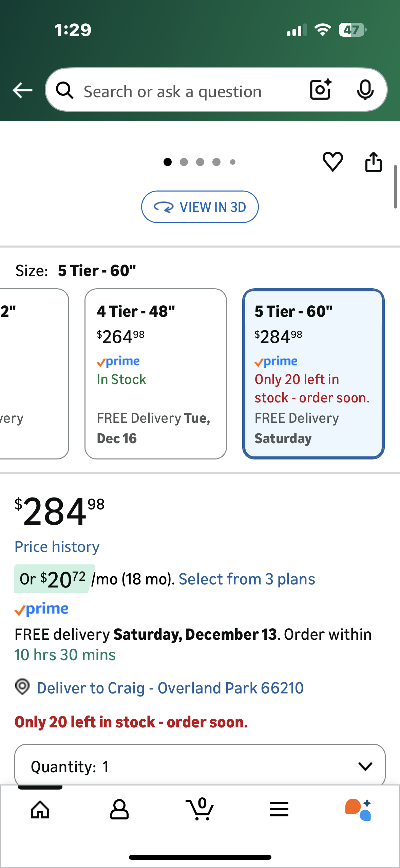Tap the microphone voice search icon

(365, 90)
